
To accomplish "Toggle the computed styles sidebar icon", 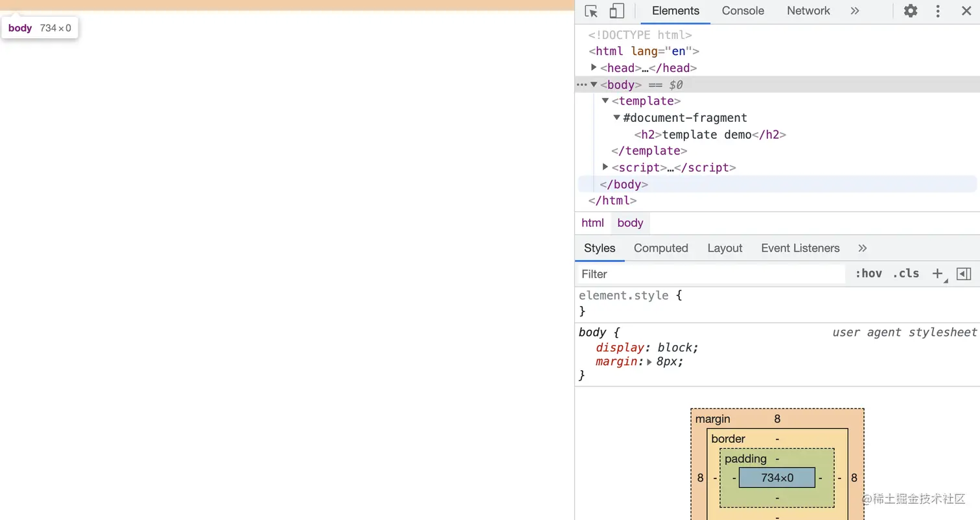I will (964, 274).
